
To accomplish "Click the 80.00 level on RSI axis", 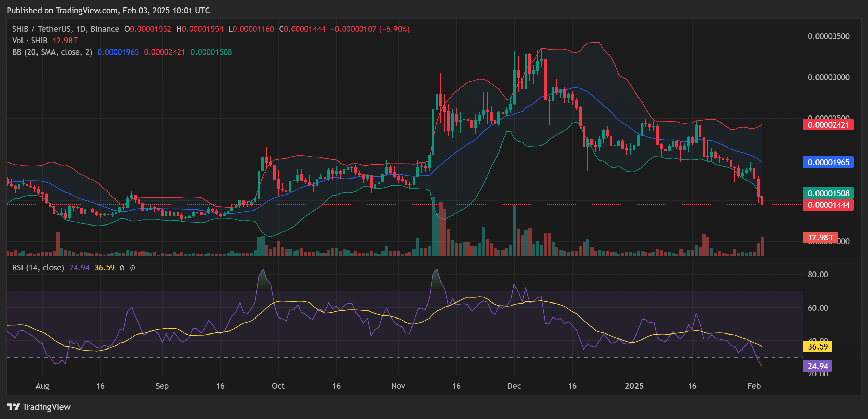I will [x=818, y=274].
